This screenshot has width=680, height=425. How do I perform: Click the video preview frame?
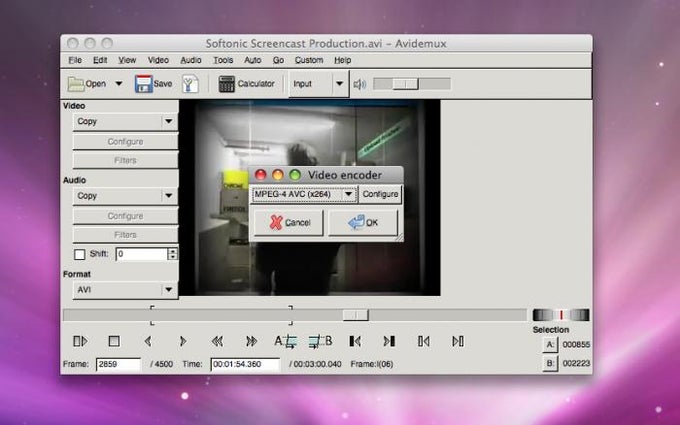[310, 198]
